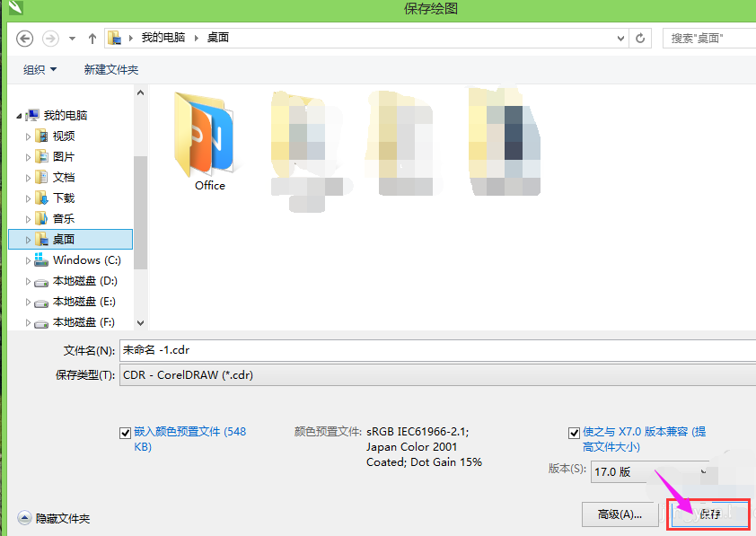This screenshot has width=756, height=536.
Task: Click the back navigation arrow
Action: [x=24, y=38]
